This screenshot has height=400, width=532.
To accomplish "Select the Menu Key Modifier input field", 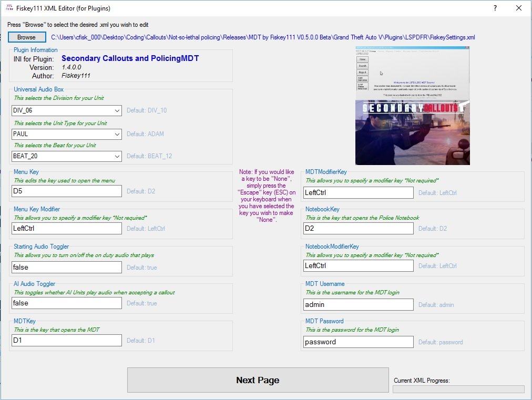I will click(67, 229).
